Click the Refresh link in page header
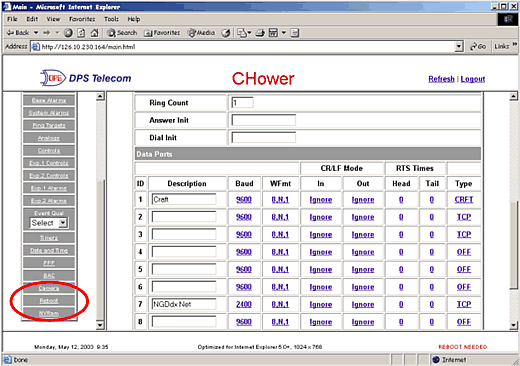Viewport: 520px width, 366px height. 441,79
